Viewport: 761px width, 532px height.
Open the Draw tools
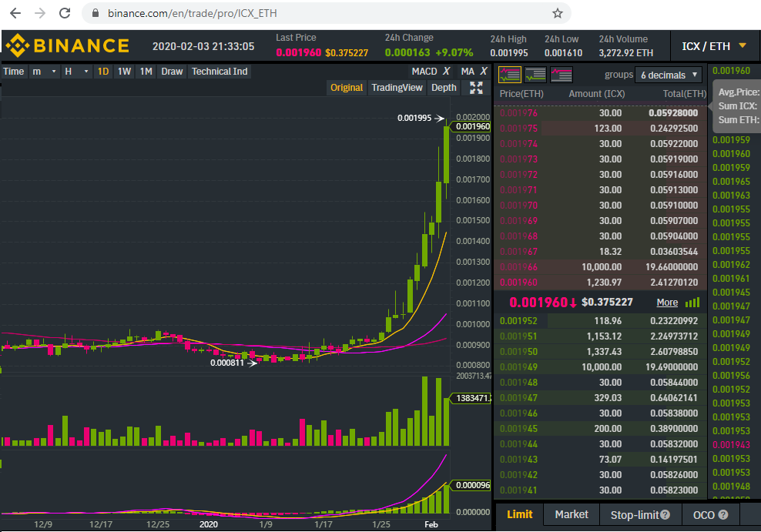coord(172,72)
